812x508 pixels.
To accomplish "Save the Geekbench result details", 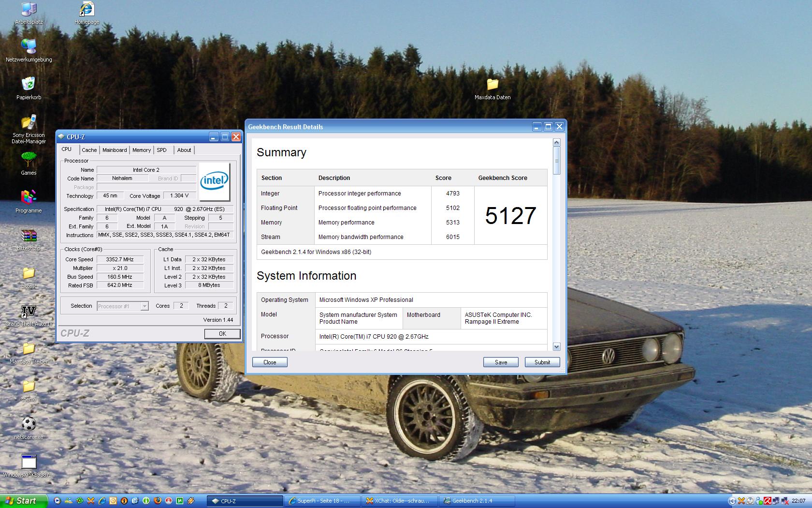I will 501,362.
